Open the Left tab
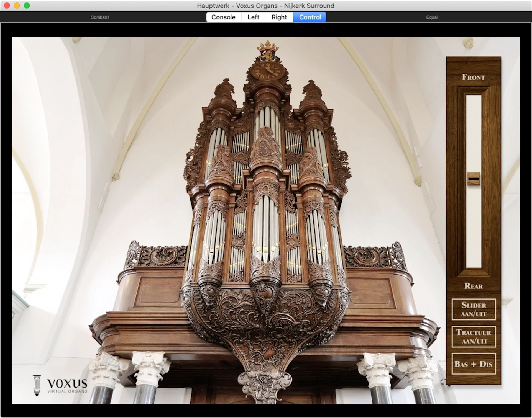Image resolution: width=532 pixels, height=418 pixels. click(x=253, y=17)
